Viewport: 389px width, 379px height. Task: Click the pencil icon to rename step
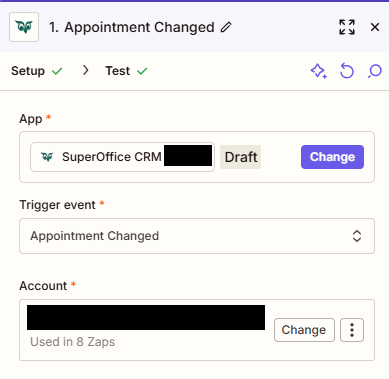point(226,27)
